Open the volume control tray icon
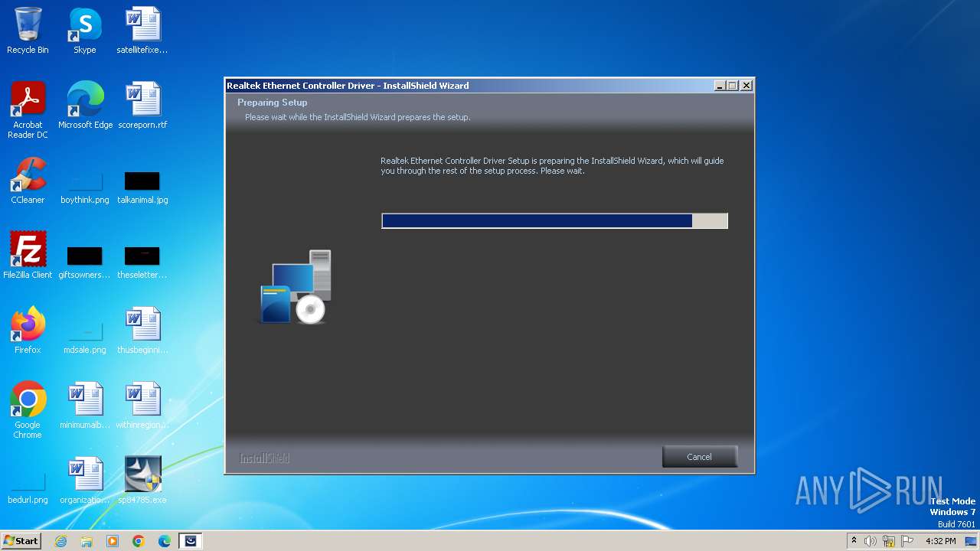Image resolution: width=980 pixels, height=551 pixels. click(x=871, y=541)
